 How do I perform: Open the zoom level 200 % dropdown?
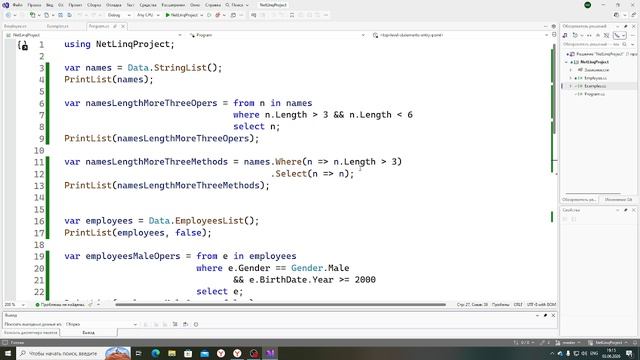(x=14, y=304)
